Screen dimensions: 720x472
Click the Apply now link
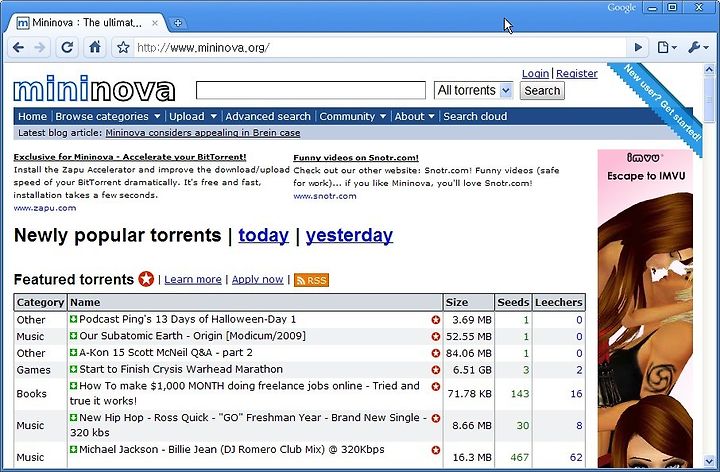[258, 280]
